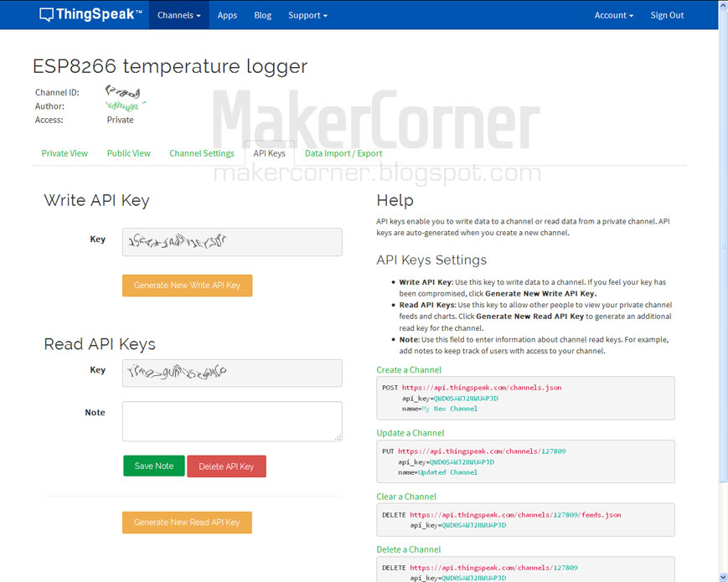Open the Channels menu
728x582 pixels.
point(178,14)
